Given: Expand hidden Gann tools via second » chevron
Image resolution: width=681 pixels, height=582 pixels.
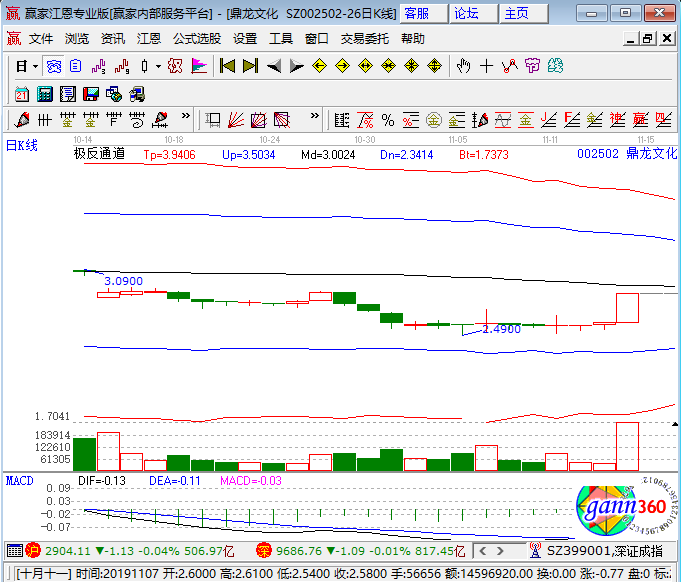Looking at the screenshot, I should point(315,116).
